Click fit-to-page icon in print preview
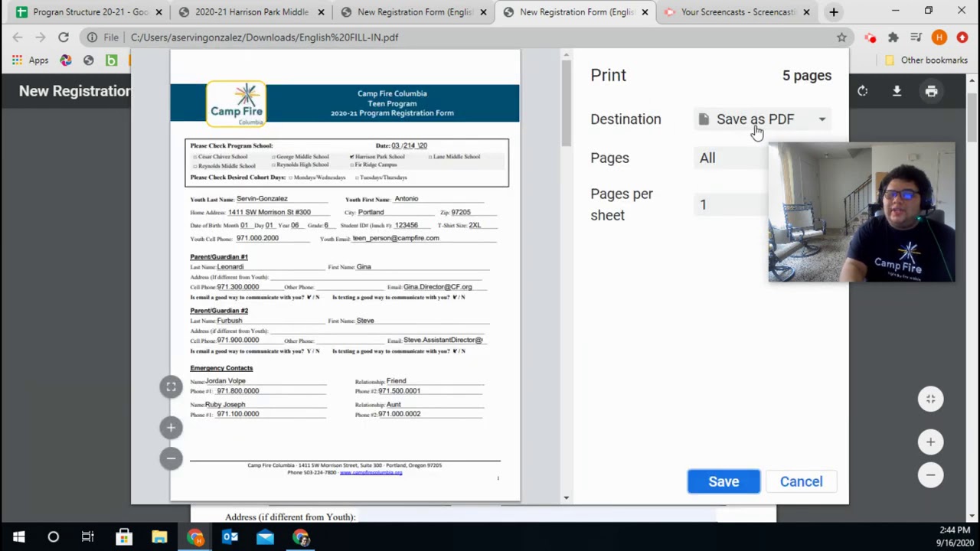 coord(171,386)
